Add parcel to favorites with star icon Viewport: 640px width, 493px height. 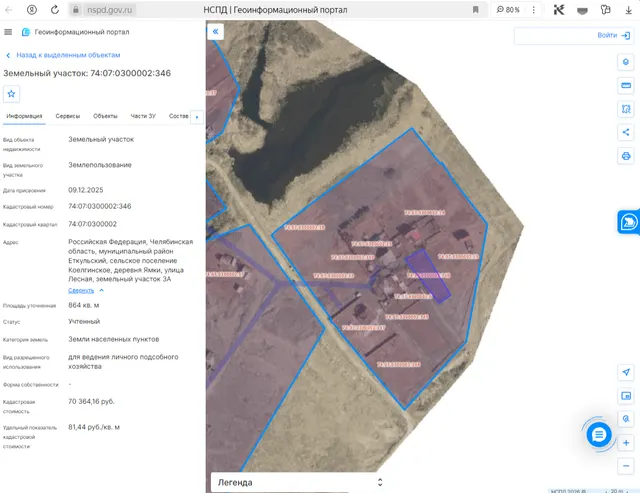pos(11,94)
